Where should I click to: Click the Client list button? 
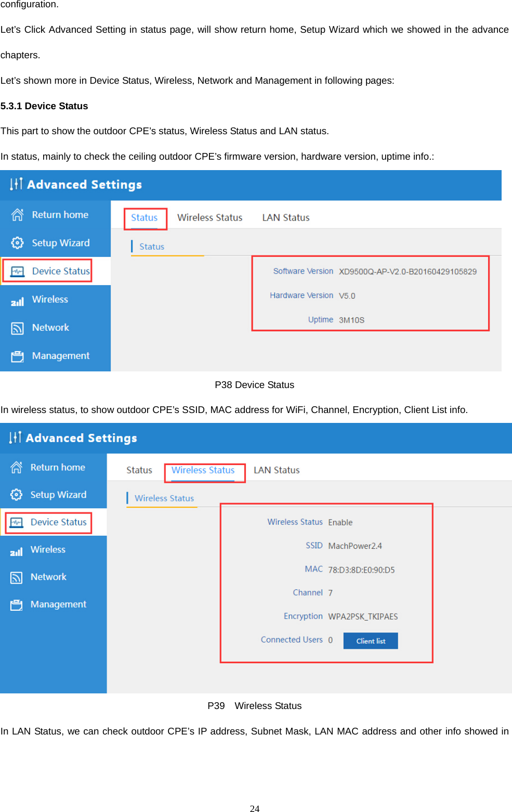370,640
